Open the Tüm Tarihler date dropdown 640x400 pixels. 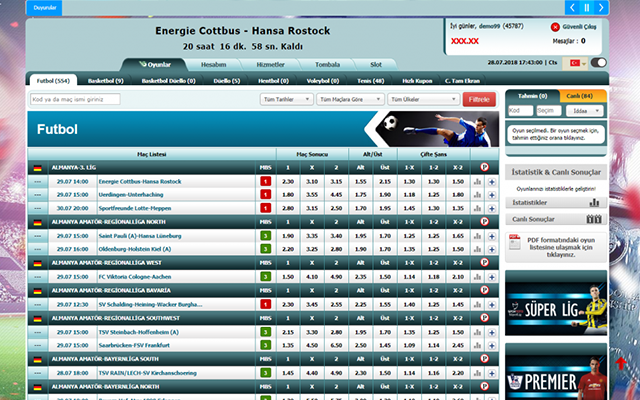pos(285,100)
